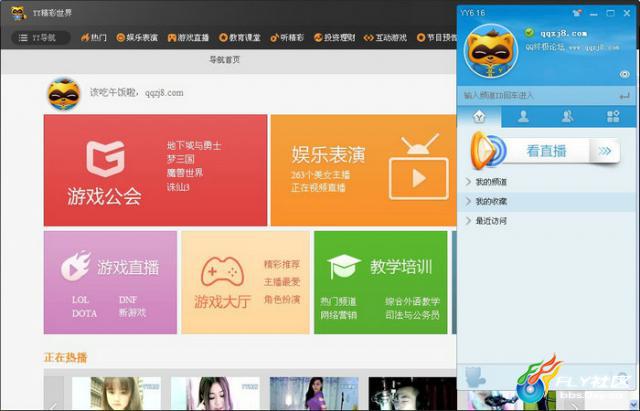Expand the 我的收藏 list
The image size is (640, 411).
tap(547, 202)
